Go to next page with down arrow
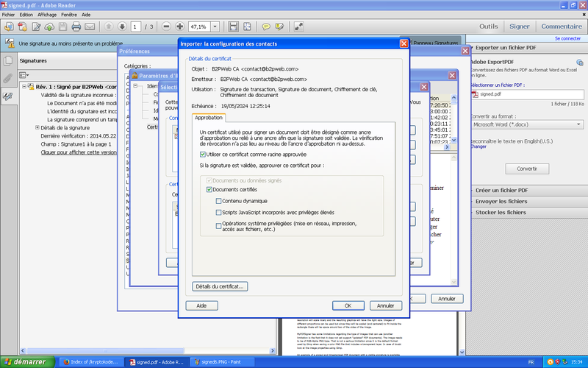Screen dimensions: 588x368 tap(122, 26)
